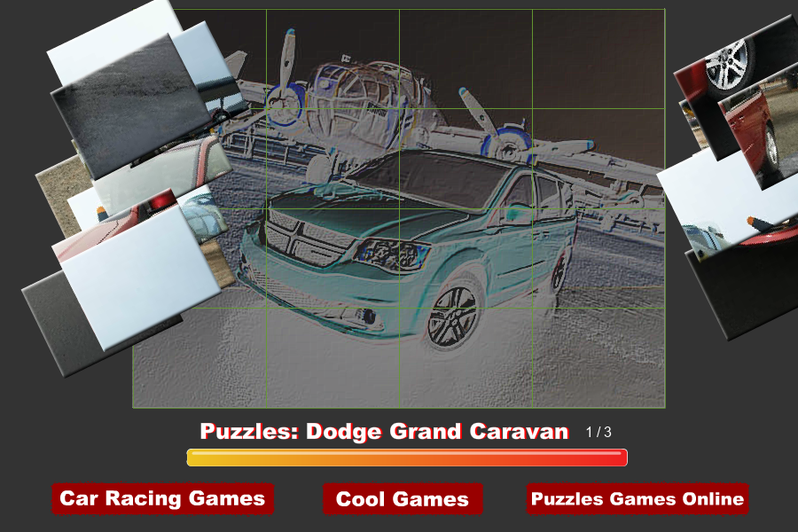Open the Car Racing Games link
This screenshot has width=798, height=532.
(162, 498)
